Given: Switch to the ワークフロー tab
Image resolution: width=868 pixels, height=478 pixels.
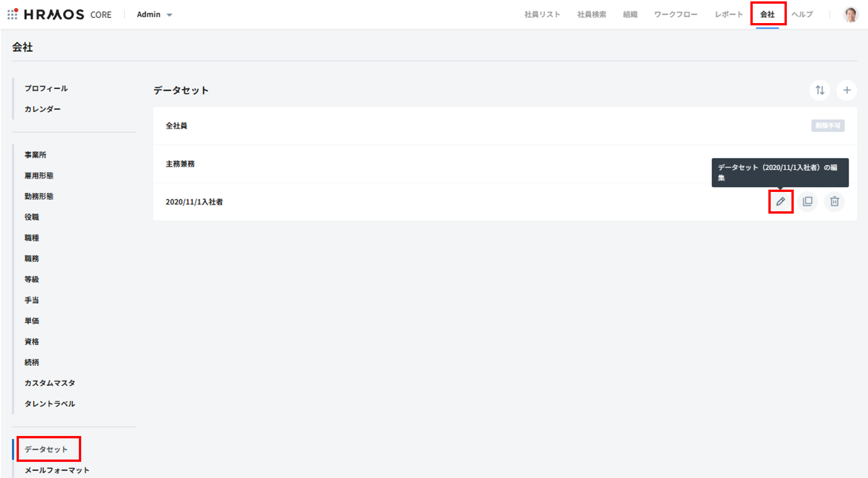Looking at the screenshot, I should coord(676,15).
